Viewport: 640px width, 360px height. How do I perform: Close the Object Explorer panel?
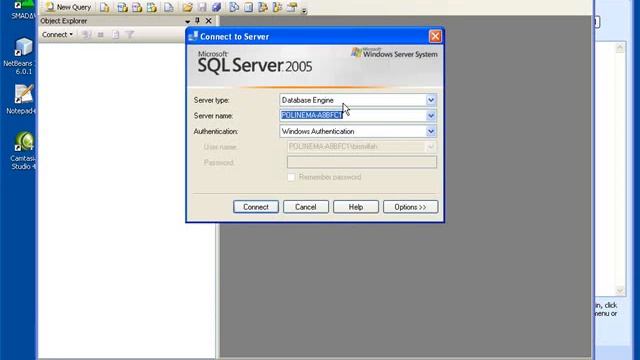[209, 20]
